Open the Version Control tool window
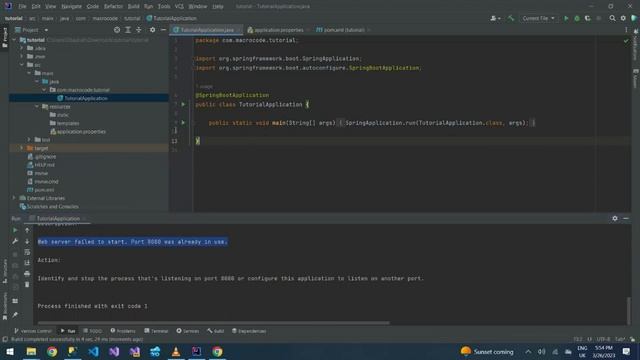Screen dimensions: 640x360 (33, 331)
